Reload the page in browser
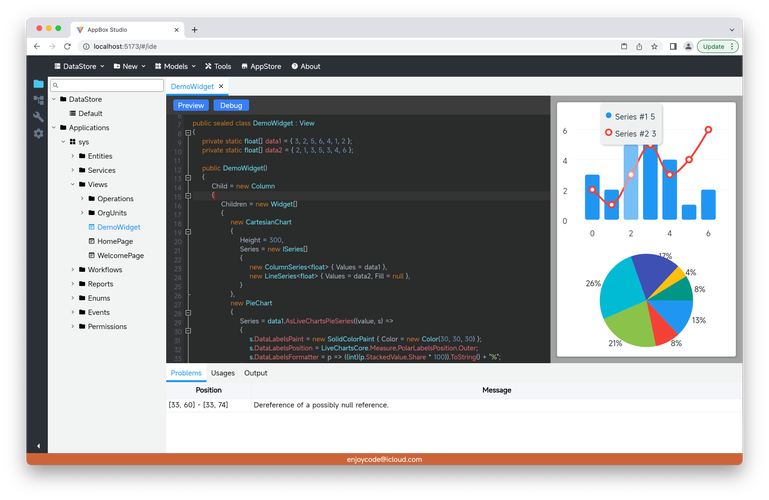Viewport: 769px width, 500px height. (67, 46)
